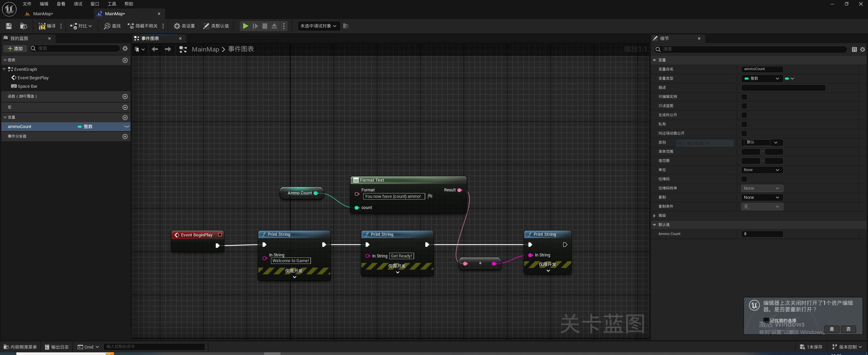The width and height of the screenshot is (868, 355).
Task: Open Class Settings from toolbar
Action: pyautogui.click(x=184, y=26)
